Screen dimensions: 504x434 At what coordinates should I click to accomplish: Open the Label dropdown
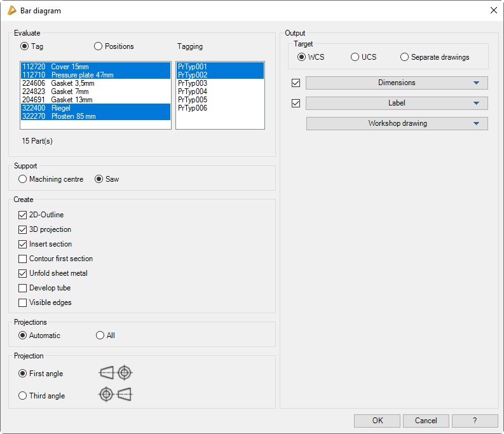click(x=397, y=103)
